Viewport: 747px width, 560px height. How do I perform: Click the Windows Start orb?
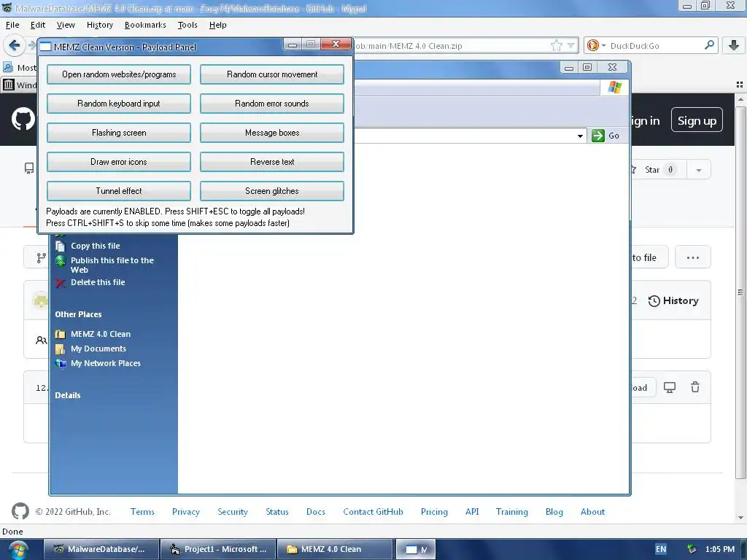(x=18, y=550)
